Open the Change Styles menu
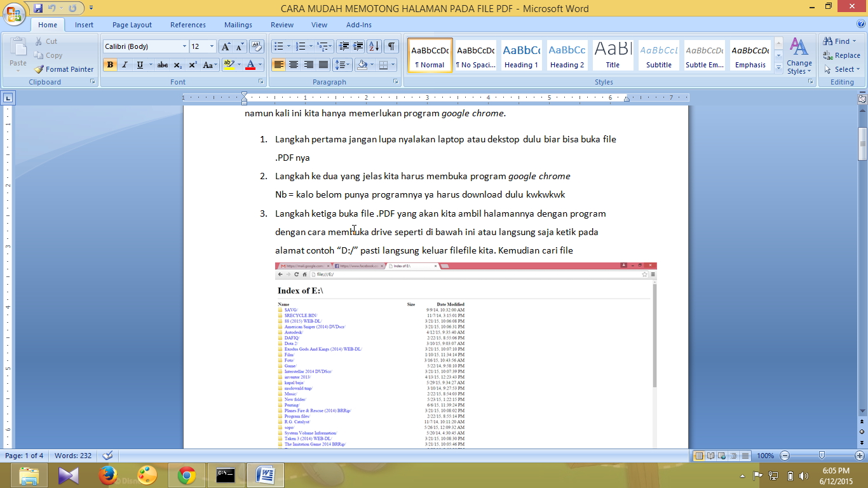Viewport: 868px width, 488px height. tap(799, 56)
